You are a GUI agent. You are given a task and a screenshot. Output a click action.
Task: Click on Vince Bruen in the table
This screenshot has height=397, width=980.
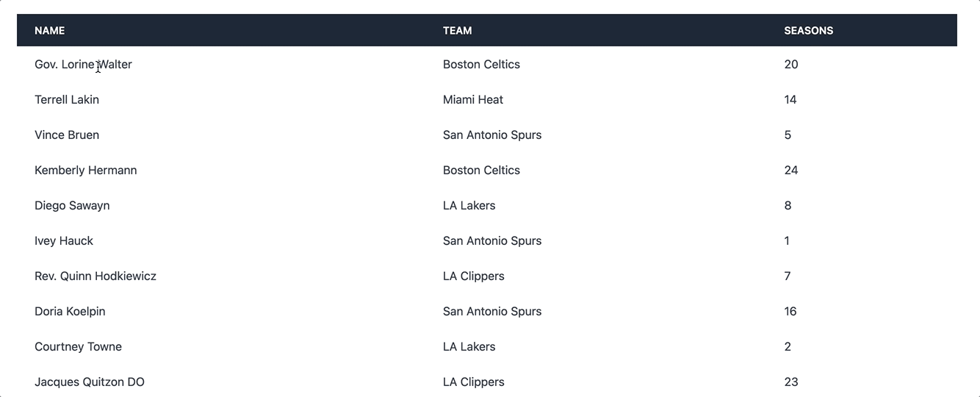pos(67,135)
